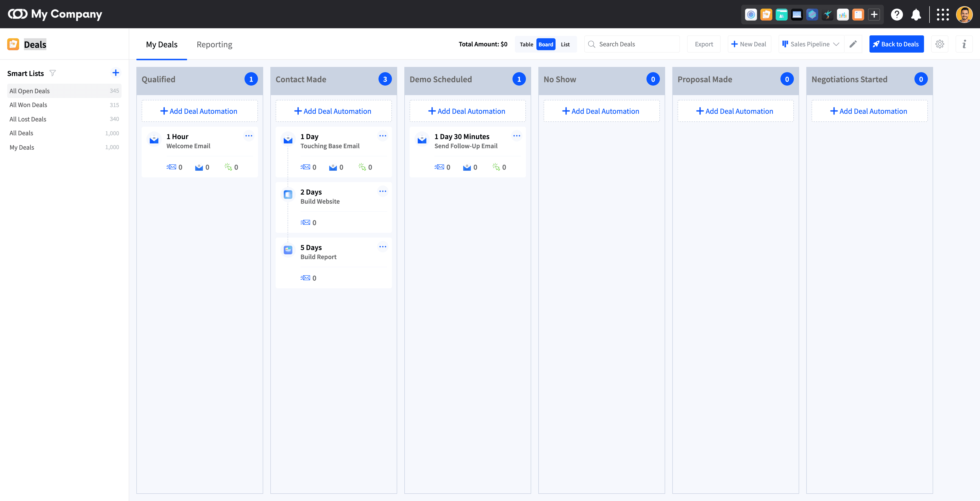
Task: Open the notifications bell
Action: [x=916, y=14]
